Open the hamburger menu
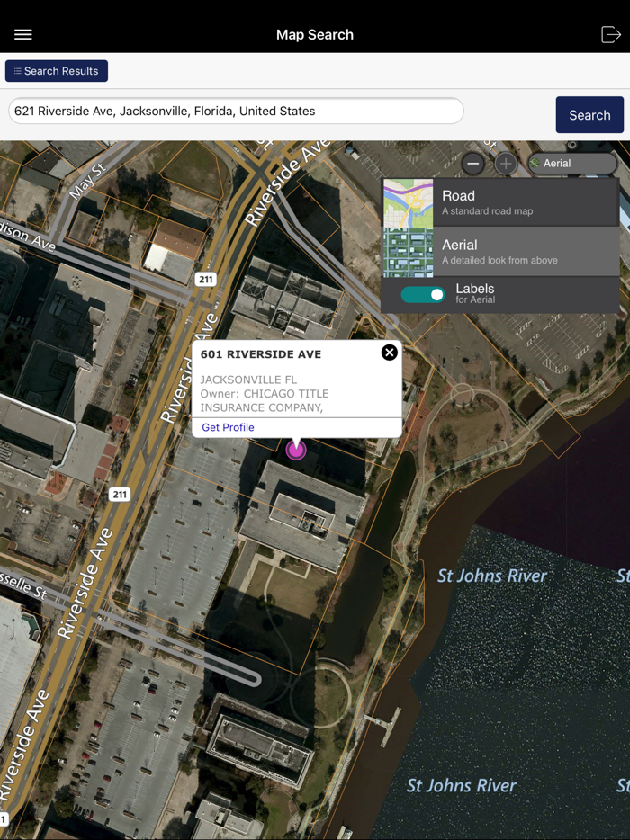Screen dimensions: 630x840 point(23,34)
